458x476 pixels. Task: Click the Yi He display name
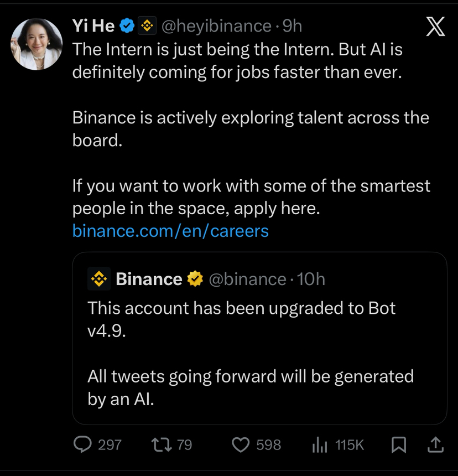click(93, 25)
